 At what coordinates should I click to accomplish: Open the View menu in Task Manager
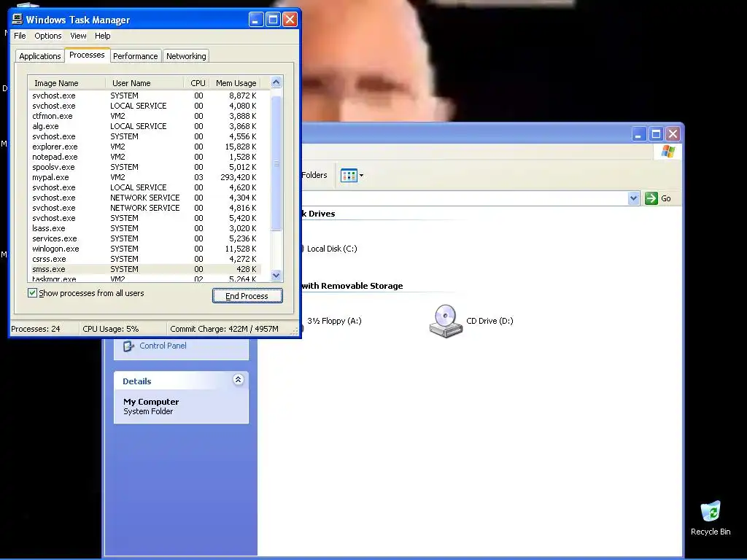[78, 36]
